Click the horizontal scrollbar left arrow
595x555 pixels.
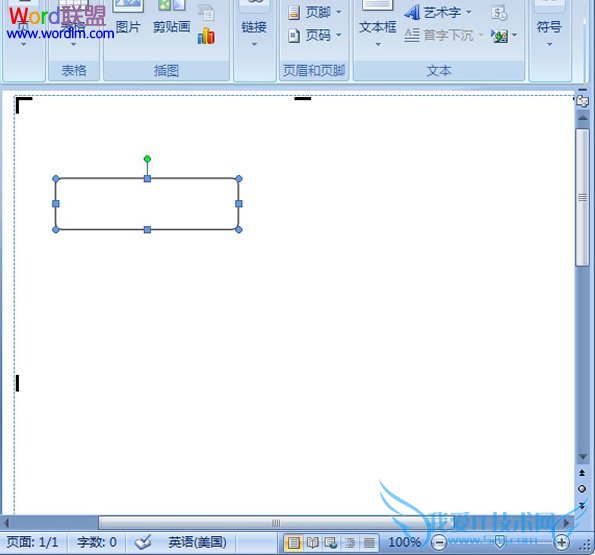pyautogui.click(x=6, y=523)
